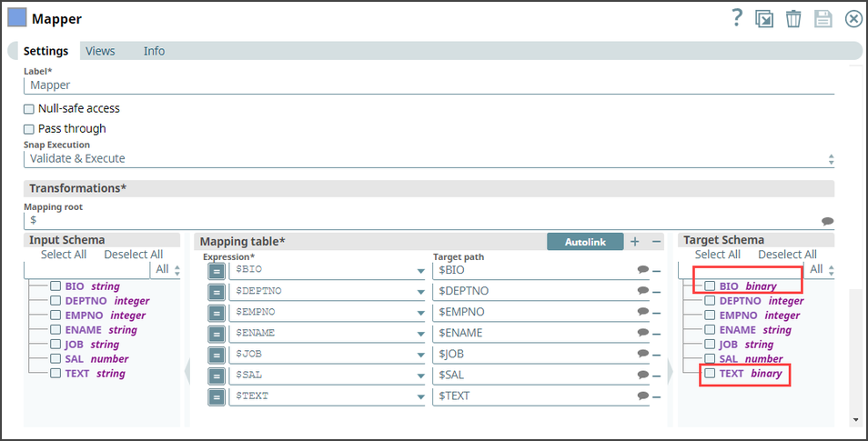
Task: Click Deselect All in Target Schema
Action: click(x=787, y=255)
